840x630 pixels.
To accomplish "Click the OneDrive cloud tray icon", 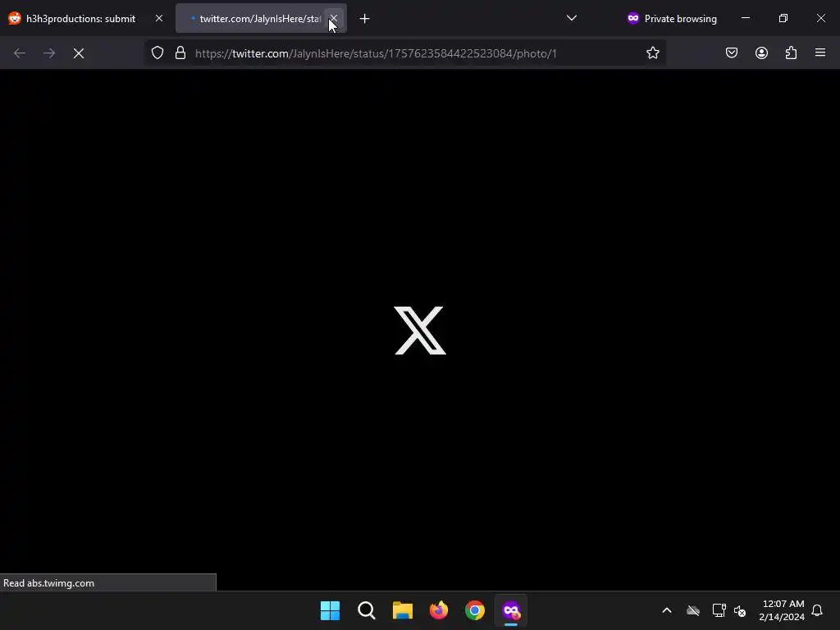I will [x=693, y=610].
